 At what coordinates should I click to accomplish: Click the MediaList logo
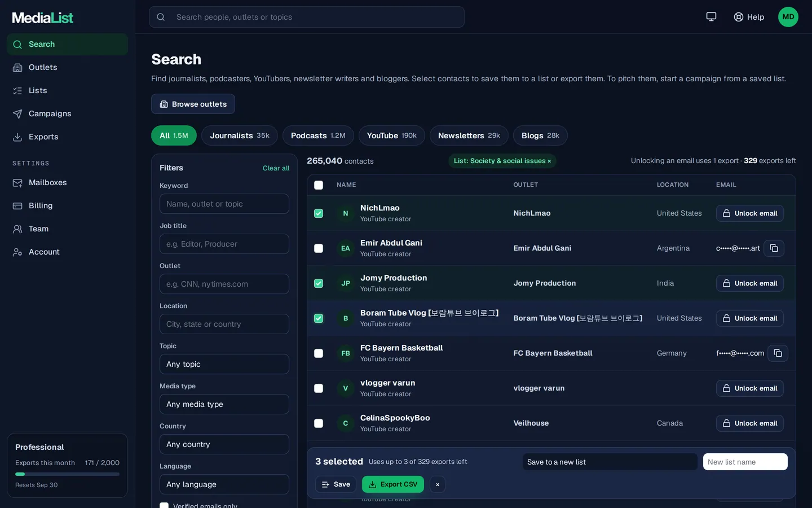[43, 17]
